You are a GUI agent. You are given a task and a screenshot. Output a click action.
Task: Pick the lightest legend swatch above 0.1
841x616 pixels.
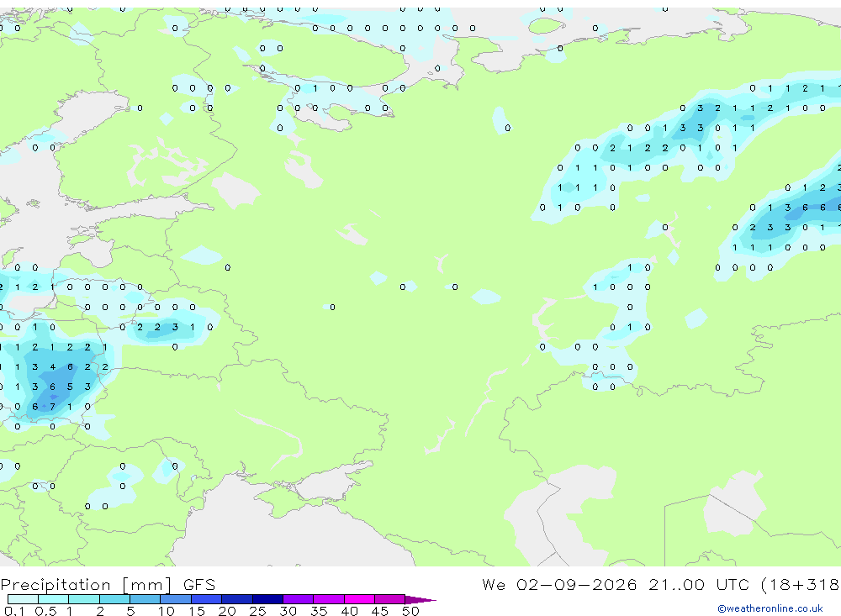point(23,599)
